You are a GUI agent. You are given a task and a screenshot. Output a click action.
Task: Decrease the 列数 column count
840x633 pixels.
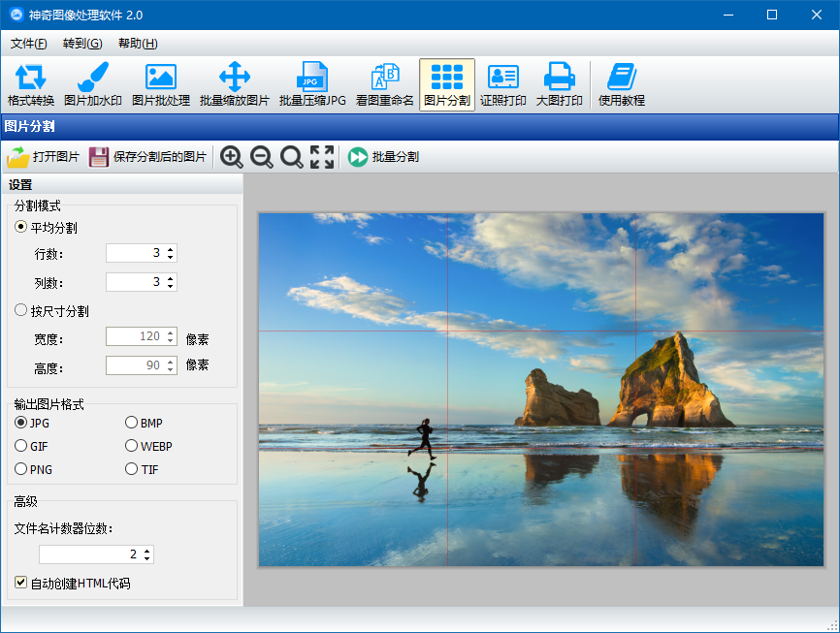(171, 286)
